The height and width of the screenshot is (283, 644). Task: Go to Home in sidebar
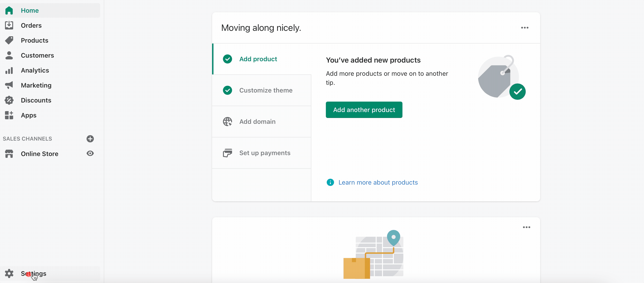(50, 10)
